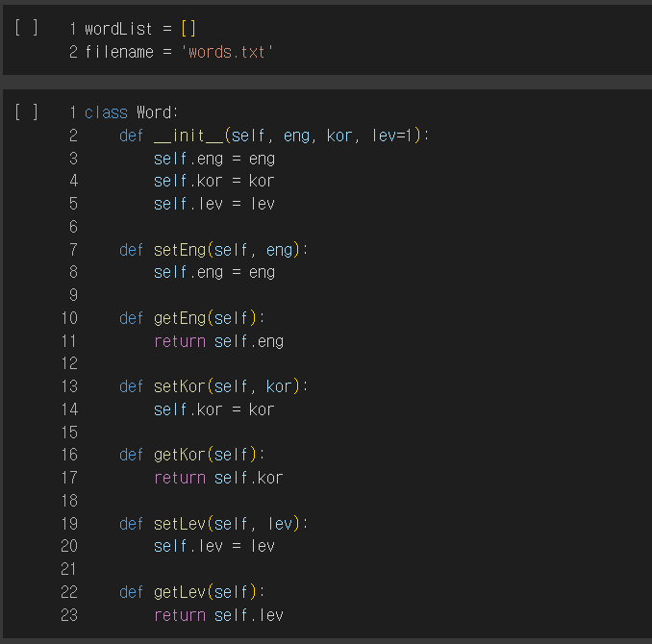Screen dimensions: 652x644
Task: Click the 'return self.lev' statement
Action: (218, 615)
